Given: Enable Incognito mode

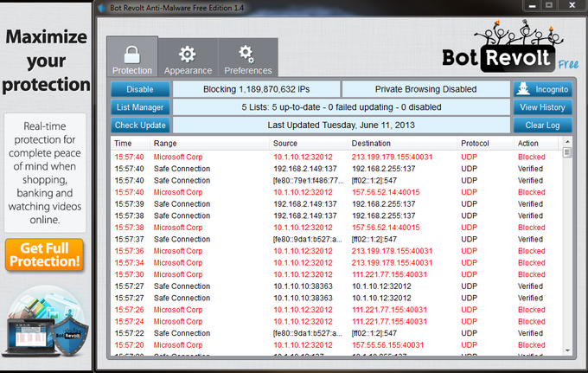Looking at the screenshot, I should pos(543,89).
